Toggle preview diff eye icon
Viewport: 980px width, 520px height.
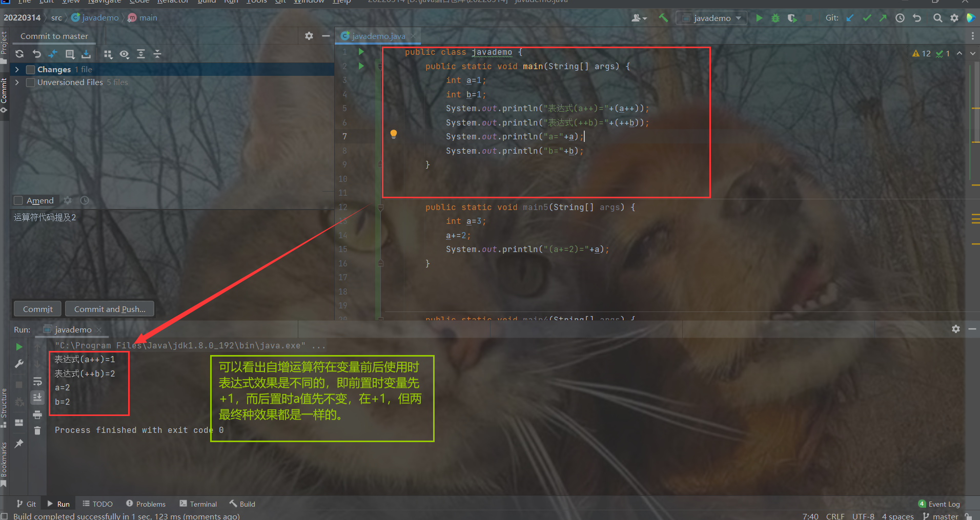click(x=124, y=54)
